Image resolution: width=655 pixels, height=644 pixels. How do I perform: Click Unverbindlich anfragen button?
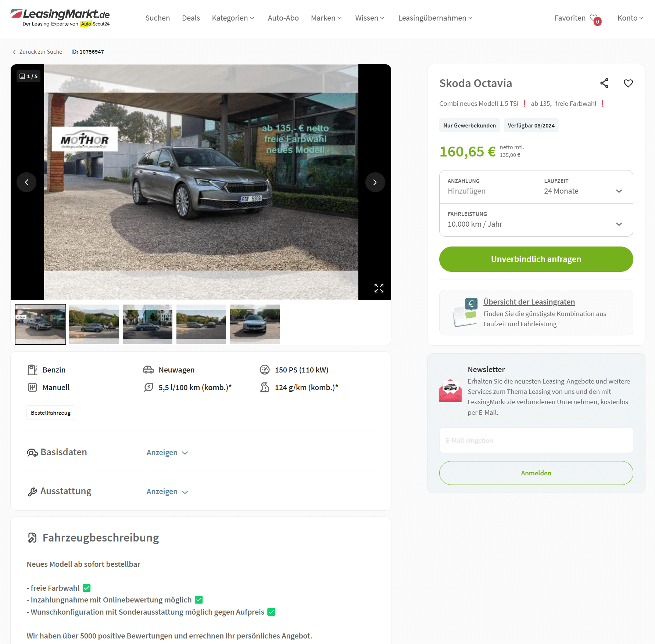pyautogui.click(x=536, y=259)
